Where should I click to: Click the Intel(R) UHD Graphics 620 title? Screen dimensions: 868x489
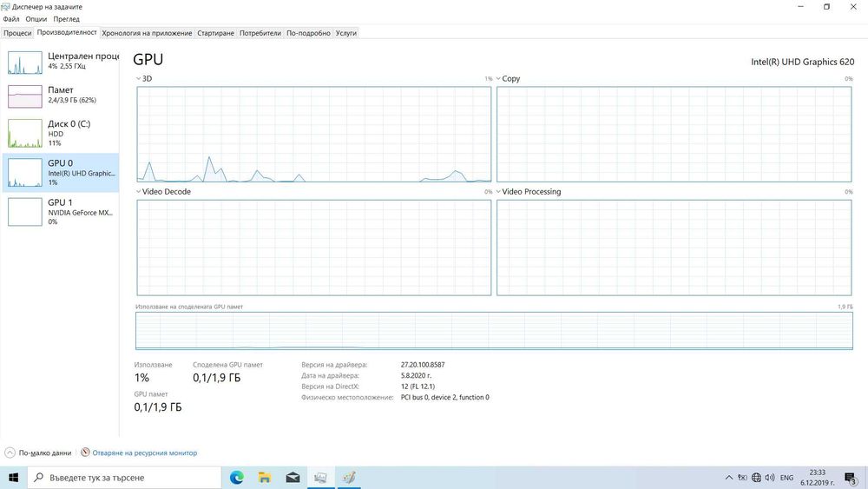click(x=802, y=62)
